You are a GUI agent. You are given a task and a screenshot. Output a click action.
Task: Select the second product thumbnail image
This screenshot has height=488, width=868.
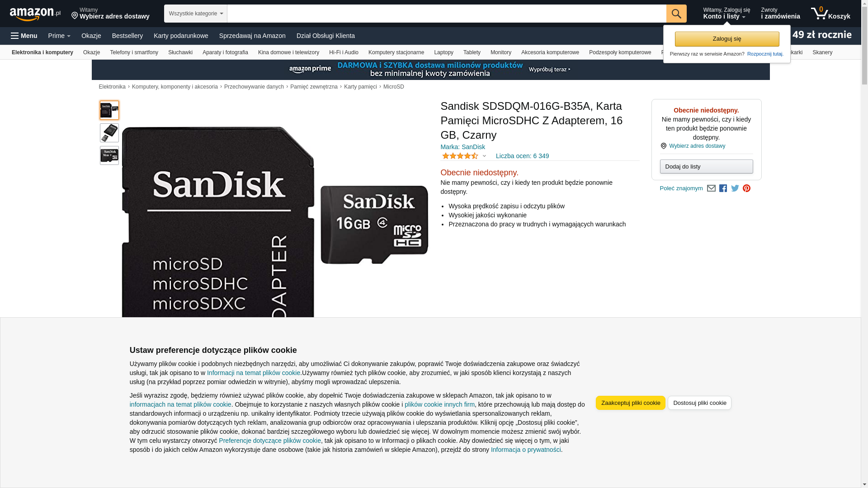pyautogui.click(x=109, y=133)
